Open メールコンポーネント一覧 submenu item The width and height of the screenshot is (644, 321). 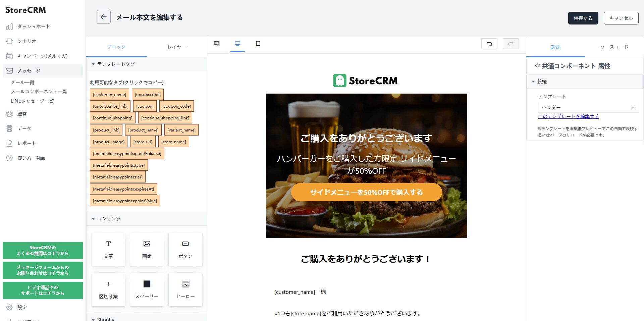pyautogui.click(x=39, y=92)
